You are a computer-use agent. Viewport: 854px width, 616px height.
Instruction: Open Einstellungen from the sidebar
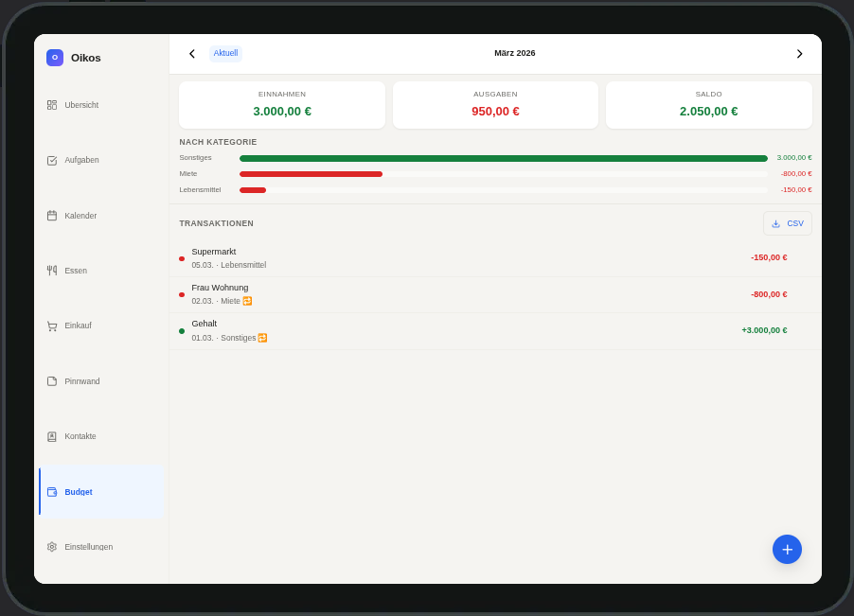point(101,547)
